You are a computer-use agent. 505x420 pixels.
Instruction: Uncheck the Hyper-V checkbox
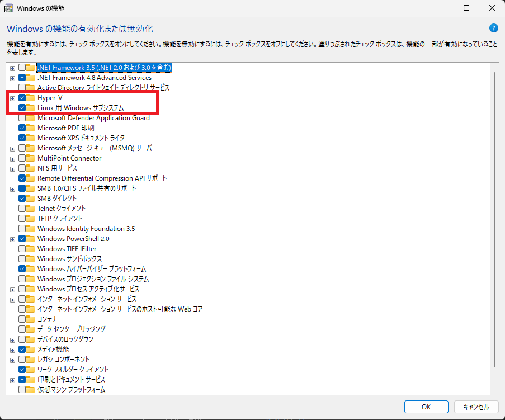tap(22, 98)
